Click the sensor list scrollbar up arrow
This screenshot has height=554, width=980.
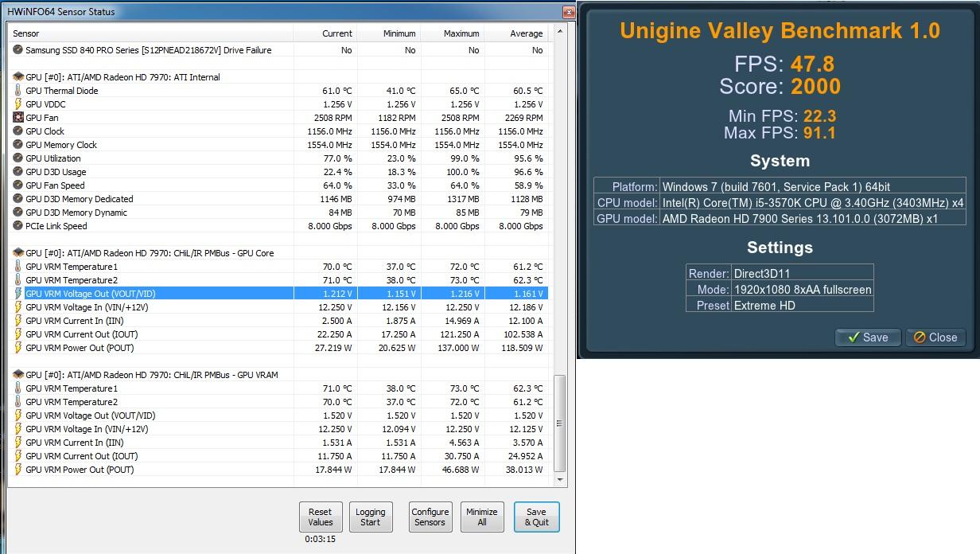[x=560, y=33]
